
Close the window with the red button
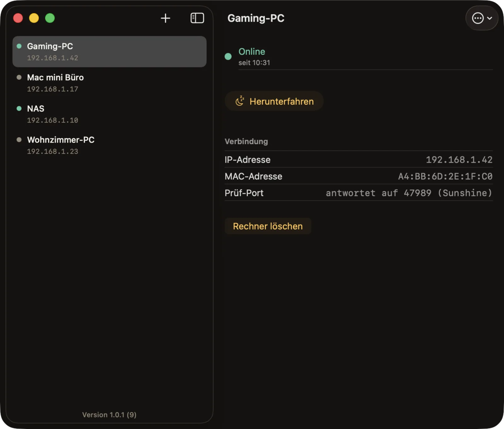click(x=18, y=18)
